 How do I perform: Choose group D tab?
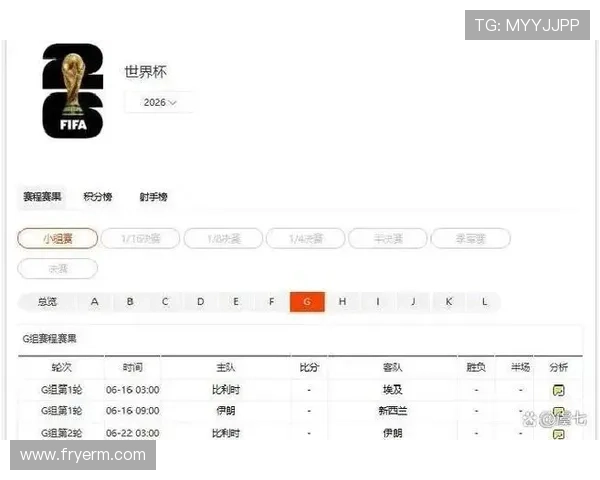coord(201,302)
